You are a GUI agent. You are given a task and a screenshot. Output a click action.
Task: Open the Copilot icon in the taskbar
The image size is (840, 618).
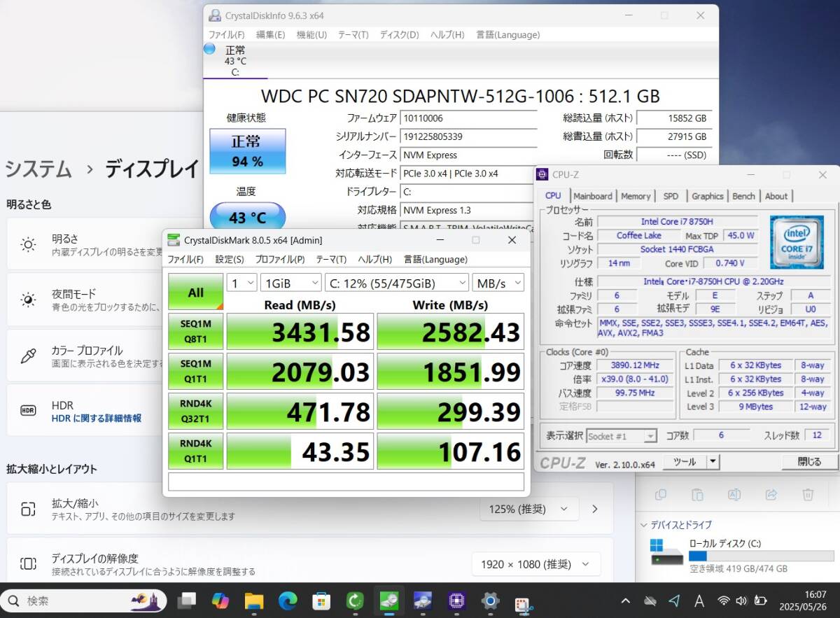(x=220, y=601)
